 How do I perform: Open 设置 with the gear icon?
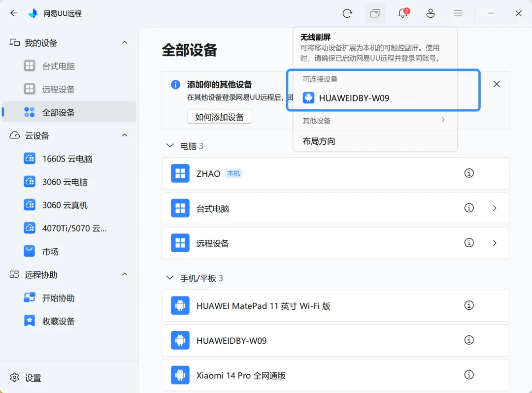pyautogui.click(x=13, y=378)
